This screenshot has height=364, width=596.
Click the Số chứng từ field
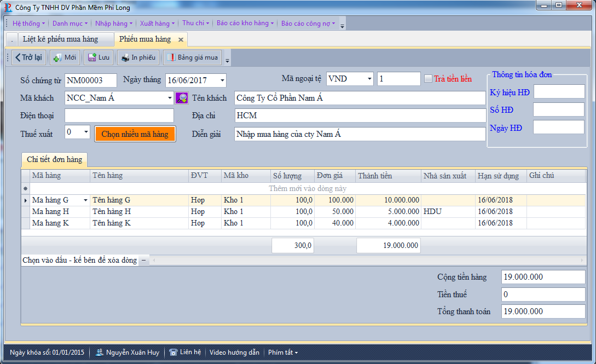click(x=90, y=80)
